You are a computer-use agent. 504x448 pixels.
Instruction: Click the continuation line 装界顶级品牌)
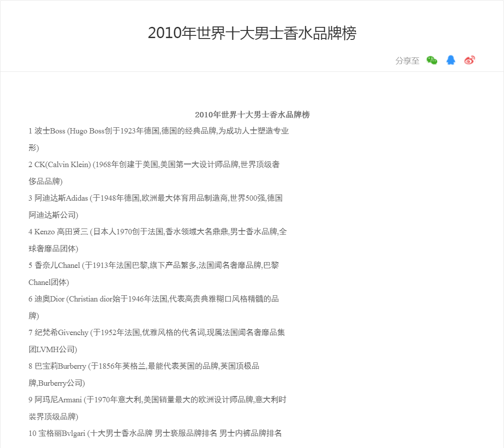(x=53, y=417)
